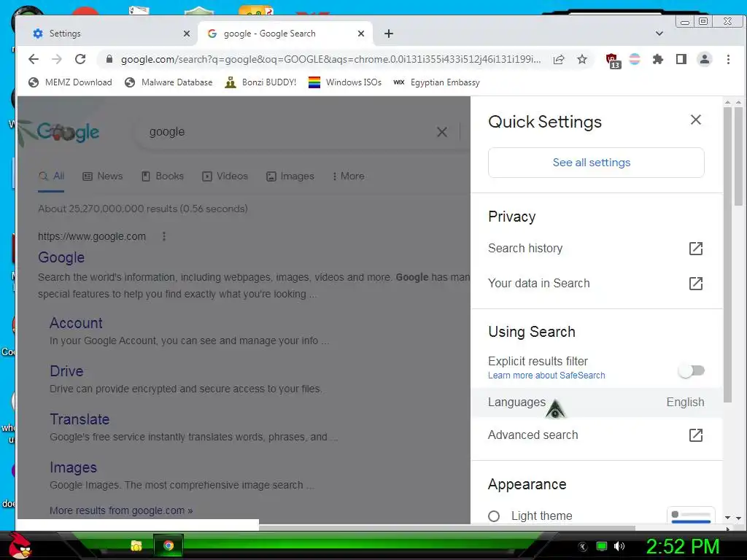Select the Images search tab
Viewport: 747px width, 560px height.
click(290, 176)
